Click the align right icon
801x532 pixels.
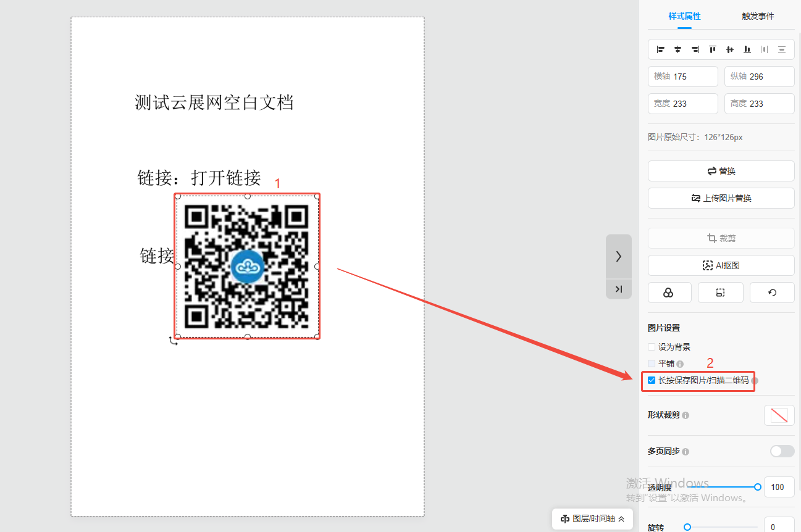[x=695, y=49]
